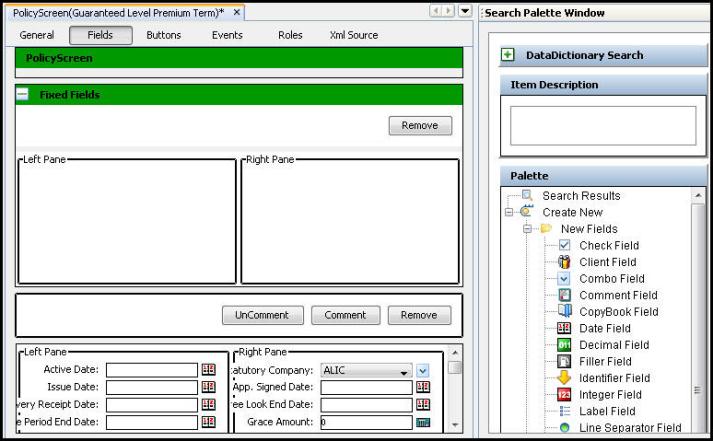Screen dimensions: 713x441
Task: Click Palette scrollbar up arrow
Action: [698, 196]
